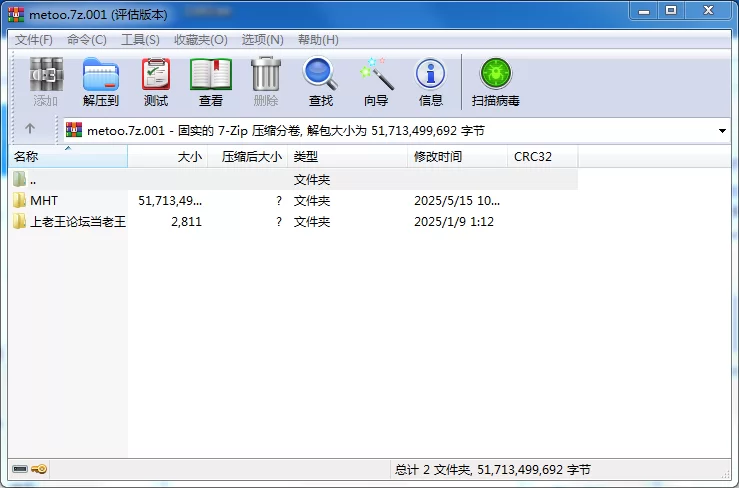Click the 51,713,49... size cell

(x=170, y=200)
